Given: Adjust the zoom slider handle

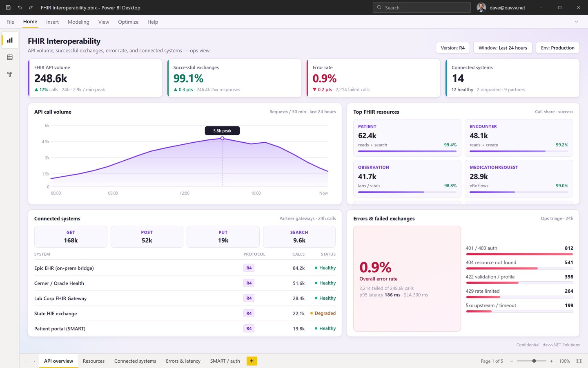Looking at the screenshot, I should [534, 361].
